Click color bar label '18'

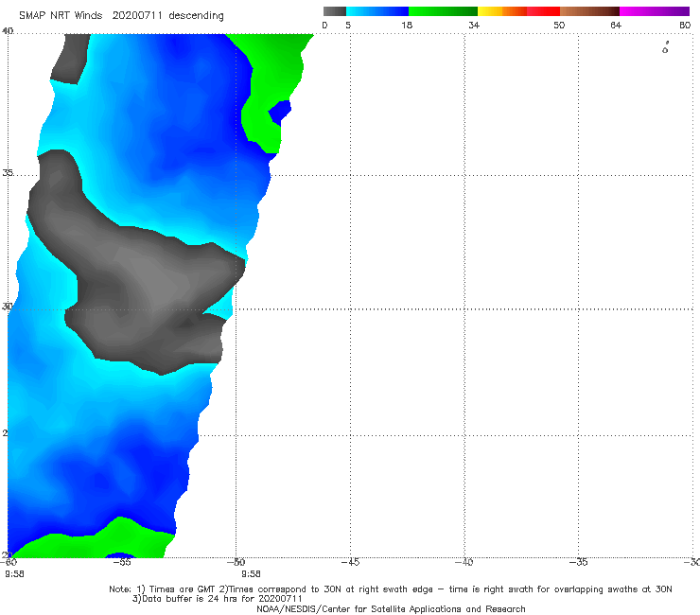(407, 25)
